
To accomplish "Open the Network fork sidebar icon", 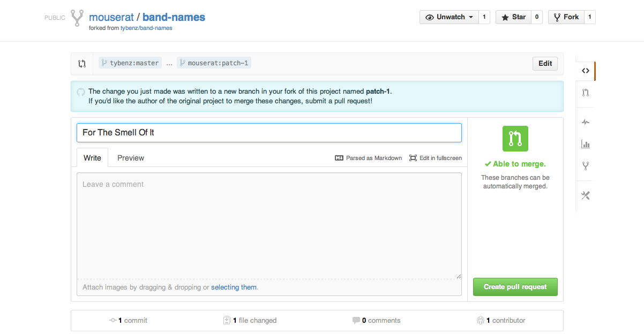I will (585, 166).
